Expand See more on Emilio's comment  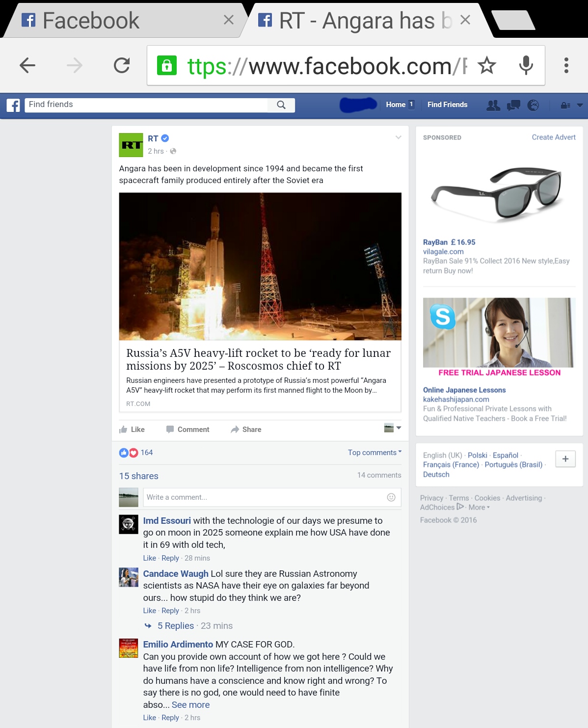191,705
